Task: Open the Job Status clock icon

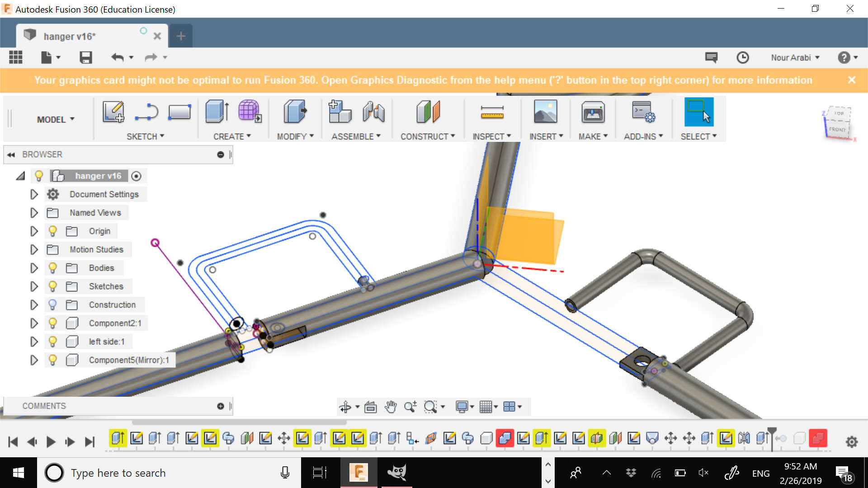Action: click(x=742, y=57)
